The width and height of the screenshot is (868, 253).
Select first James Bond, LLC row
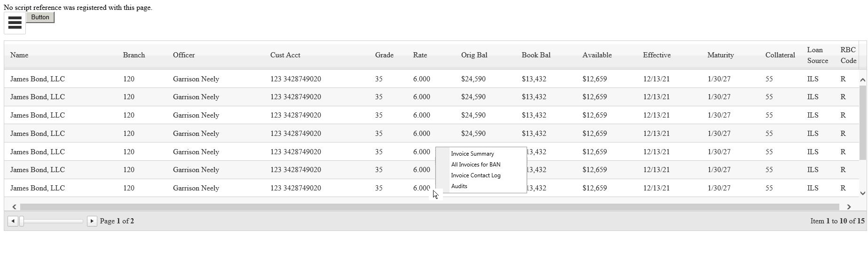38,79
